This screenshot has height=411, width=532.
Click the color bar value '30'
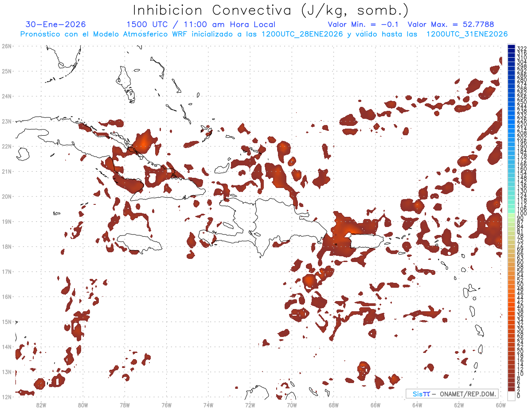pyautogui.click(x=520, y=329)
